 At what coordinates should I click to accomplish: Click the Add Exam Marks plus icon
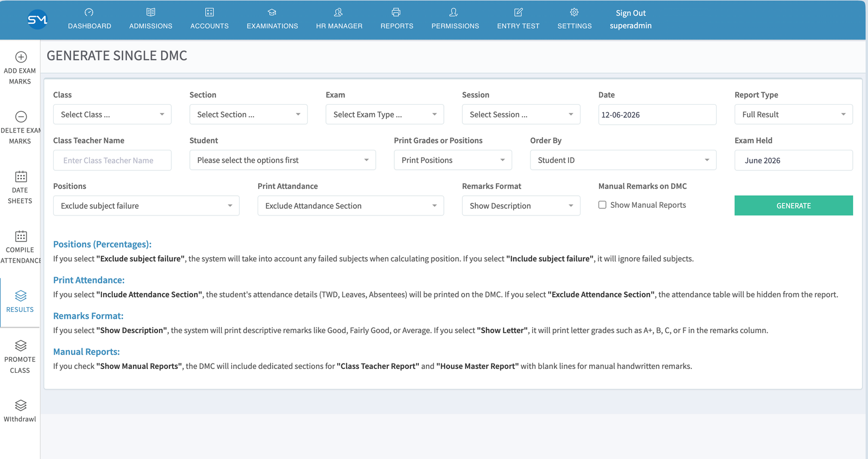(x=21, y=57)
